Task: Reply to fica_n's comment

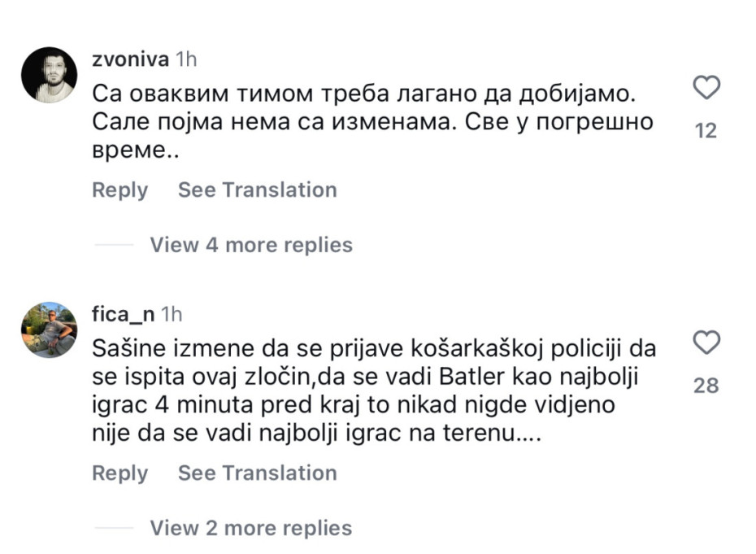Action: pyautogui.click(x=120, y=473)
